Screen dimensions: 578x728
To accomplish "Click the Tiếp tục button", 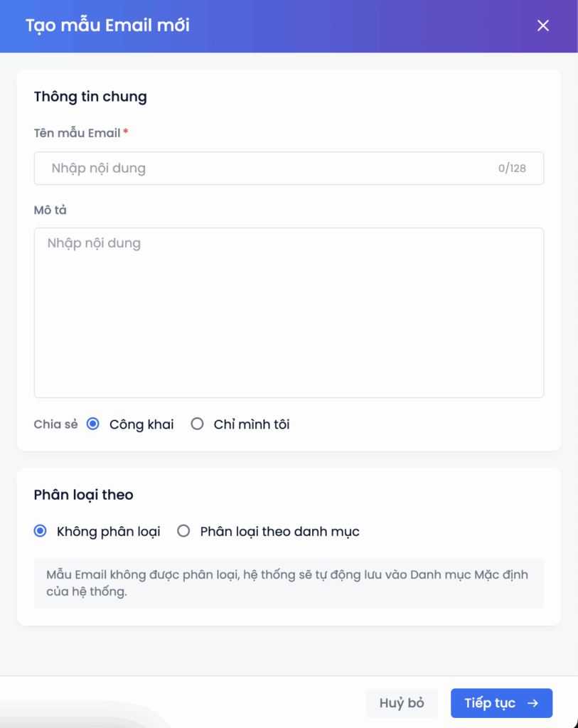I will [x=501, y=704].
